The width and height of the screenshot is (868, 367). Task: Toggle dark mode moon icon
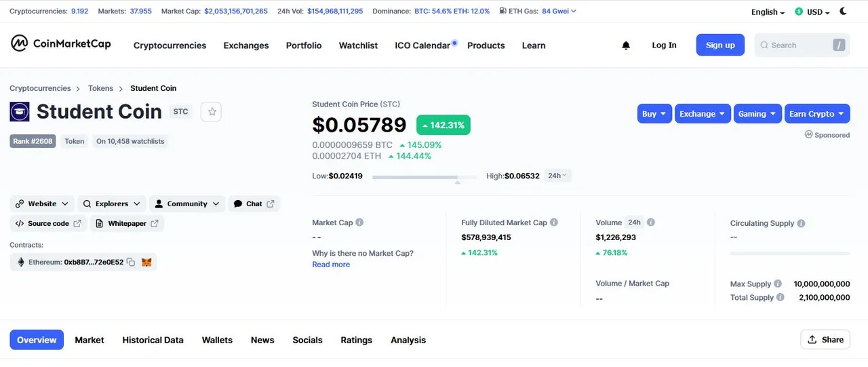pos(844,12)
